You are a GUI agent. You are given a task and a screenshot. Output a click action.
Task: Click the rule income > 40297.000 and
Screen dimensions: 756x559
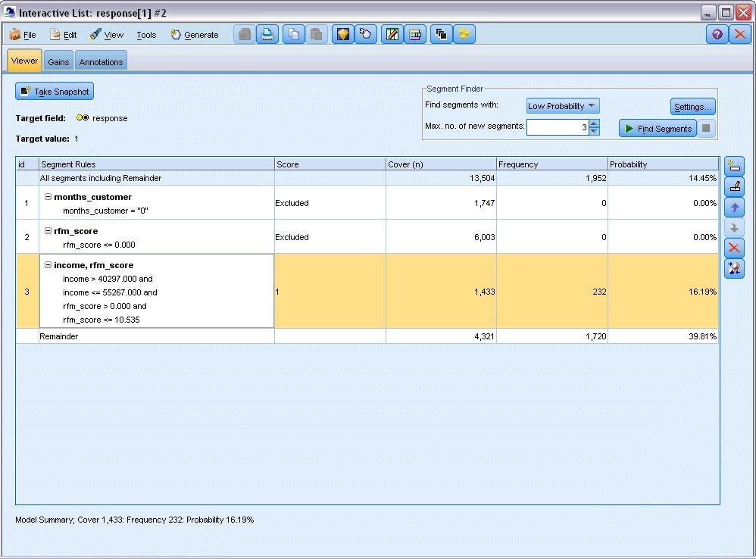point(108,279)
